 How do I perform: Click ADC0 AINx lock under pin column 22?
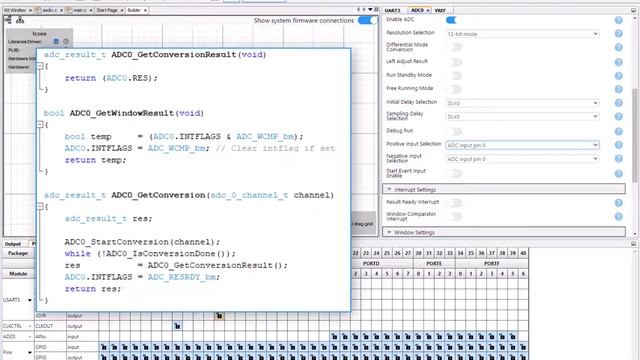356,337
